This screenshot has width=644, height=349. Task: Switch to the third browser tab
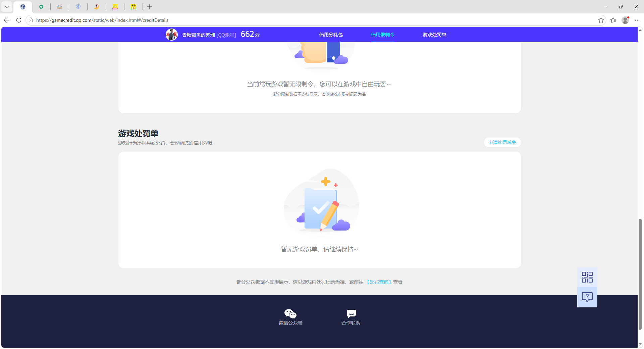pos(60,7)
